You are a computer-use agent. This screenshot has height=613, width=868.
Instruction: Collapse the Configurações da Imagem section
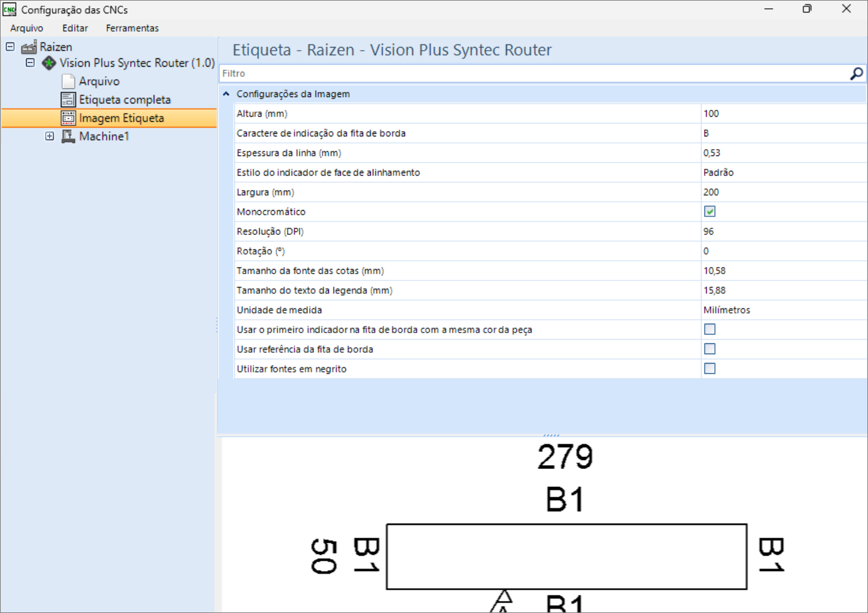coord(226,94)
